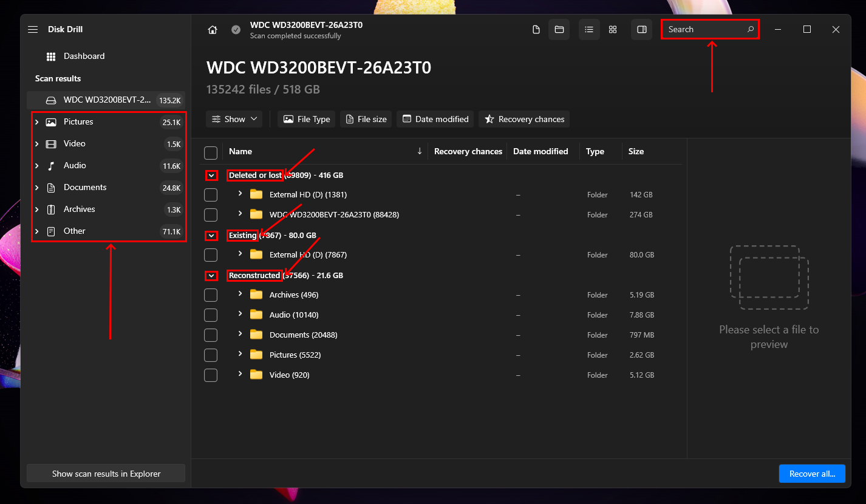Open Dashboard in the sidebar
Viewport: 866px width, 504px height.
[x=84, y=56]
